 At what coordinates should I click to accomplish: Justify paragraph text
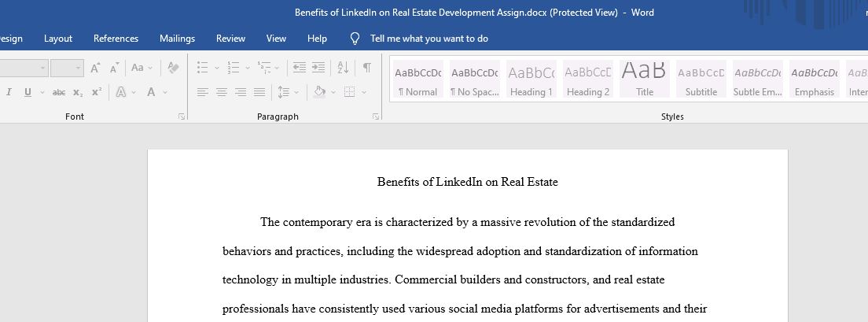(x=259, y=92)
